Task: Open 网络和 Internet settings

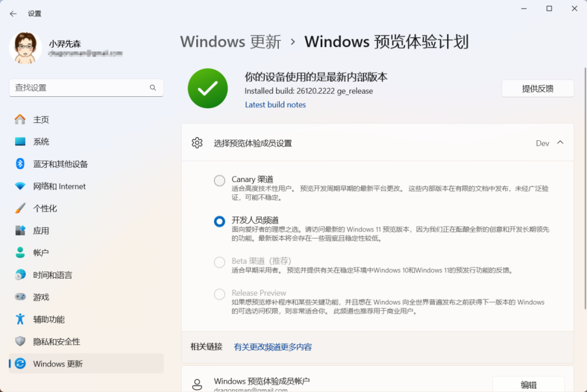Action: tap(86, 186)
